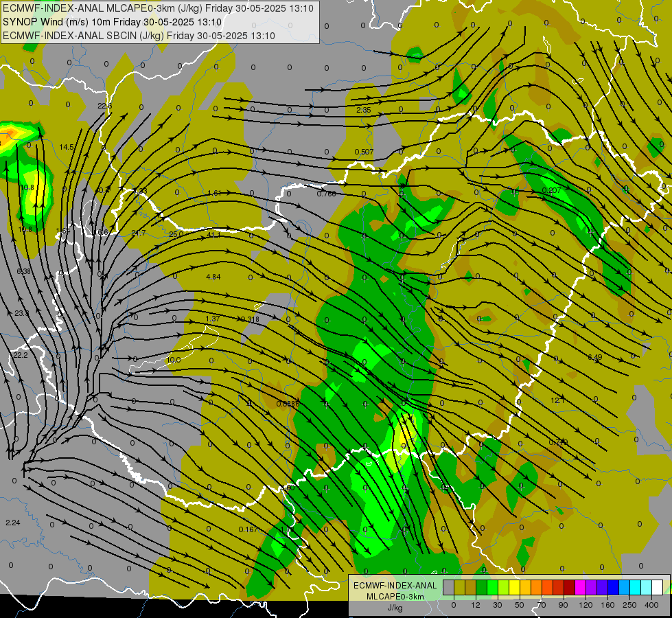The height and width of the screenshot is (618, 672).
Task: Click the '70' tick label in the legend
Action: [542, 605]
